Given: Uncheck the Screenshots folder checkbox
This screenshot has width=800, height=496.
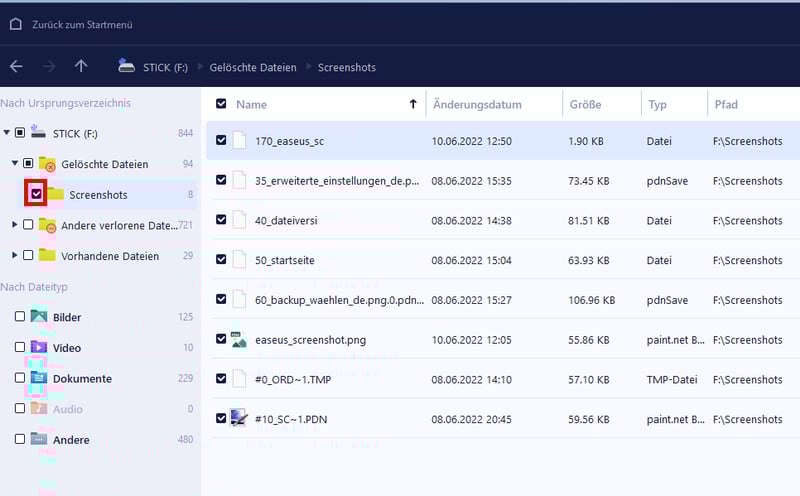Looking at the screenshot, I should pos(36,193).
